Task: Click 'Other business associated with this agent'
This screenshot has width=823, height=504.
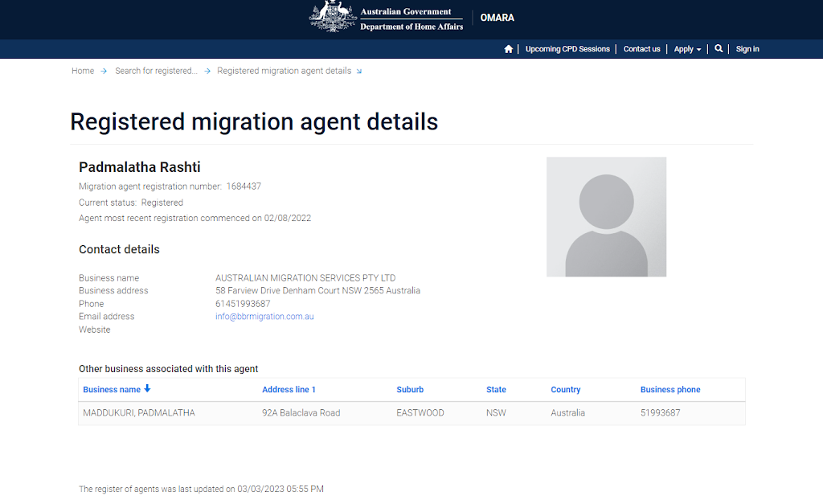Action: (x=169, y=369)
